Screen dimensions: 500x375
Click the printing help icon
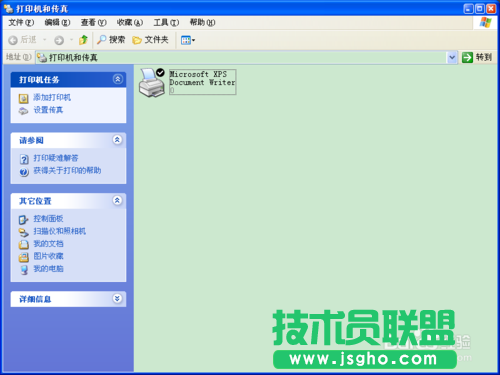[x=24, y=172]
